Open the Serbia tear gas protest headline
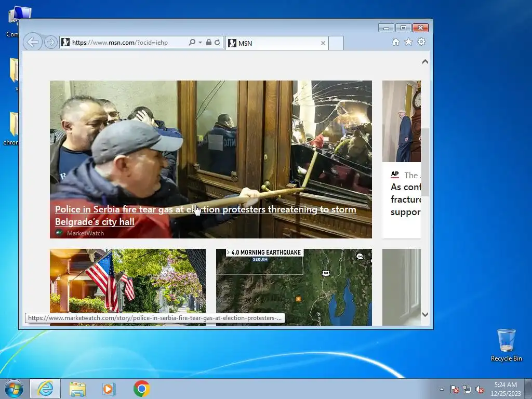 pyautogui.click(x=206, y=216)
